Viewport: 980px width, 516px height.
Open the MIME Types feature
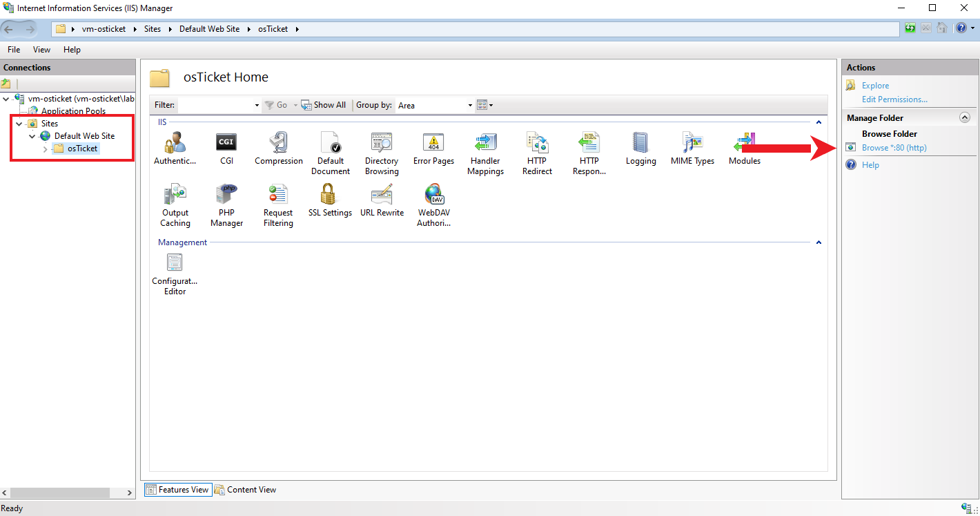pos(692,149)
